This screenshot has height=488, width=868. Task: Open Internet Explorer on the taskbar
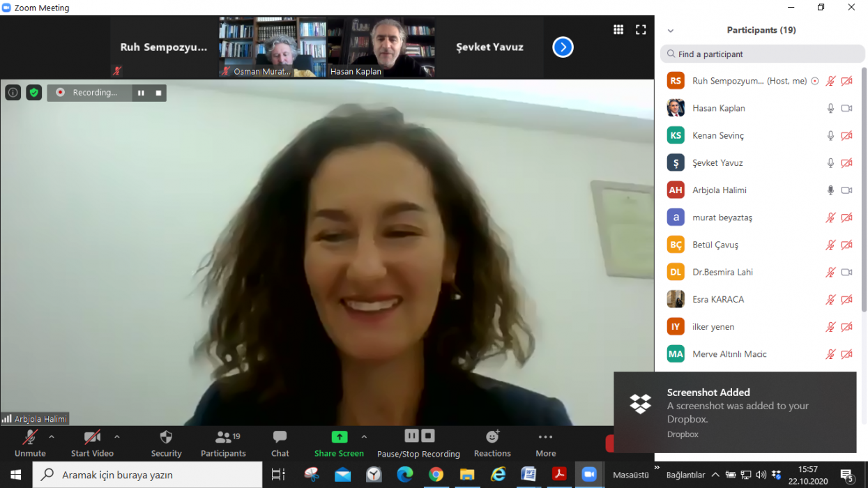tap(498, 475)
